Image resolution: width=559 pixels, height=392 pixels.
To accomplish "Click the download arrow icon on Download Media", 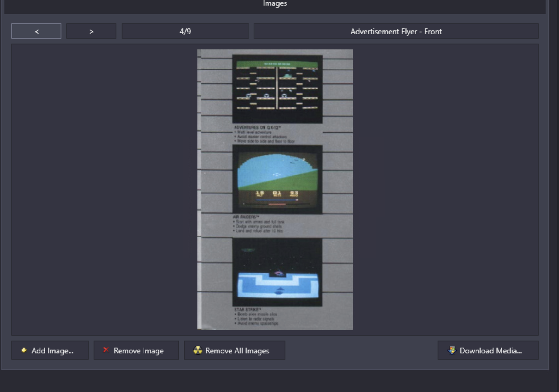I will click(452, 350).
